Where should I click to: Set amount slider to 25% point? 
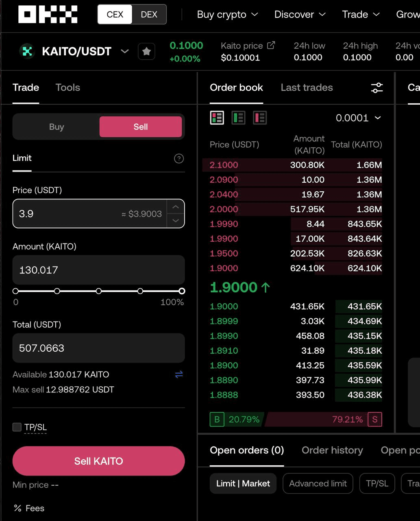[x=57, y=291]
